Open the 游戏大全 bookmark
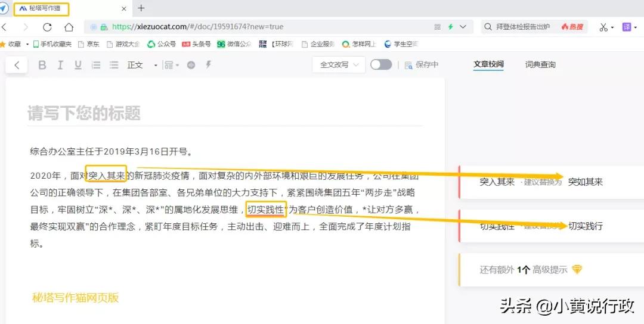 [x=123, y=44]
